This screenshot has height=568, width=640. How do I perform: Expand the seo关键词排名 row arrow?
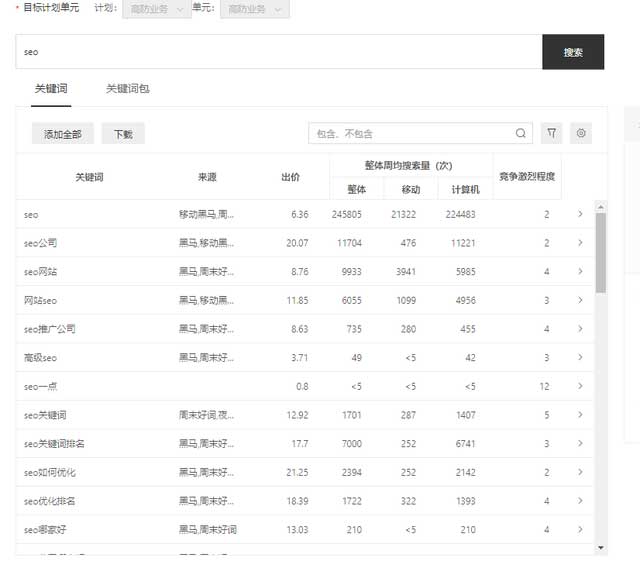[580, 443]
